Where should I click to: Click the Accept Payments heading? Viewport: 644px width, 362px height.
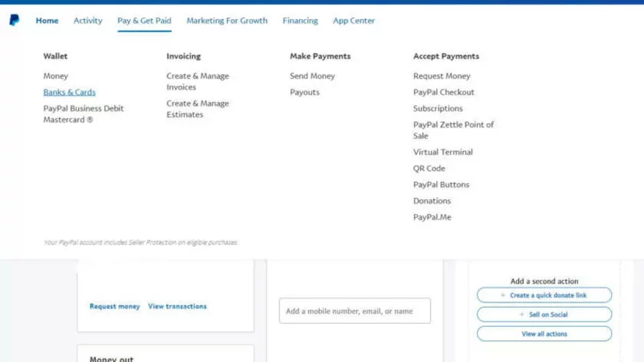coord(446,56)
